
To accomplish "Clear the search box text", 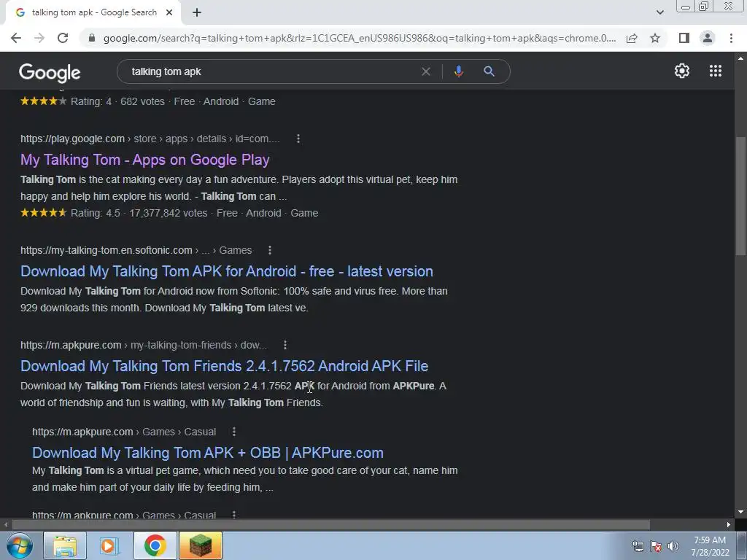I will [426, 71].
